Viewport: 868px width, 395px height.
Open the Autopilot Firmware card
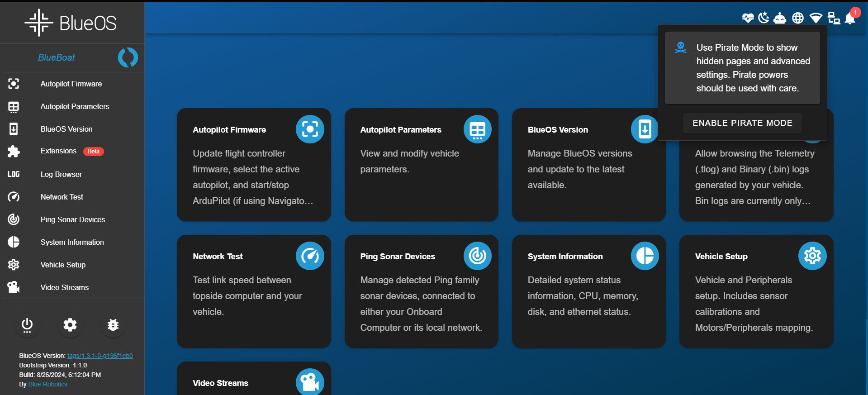pos(254,165)
